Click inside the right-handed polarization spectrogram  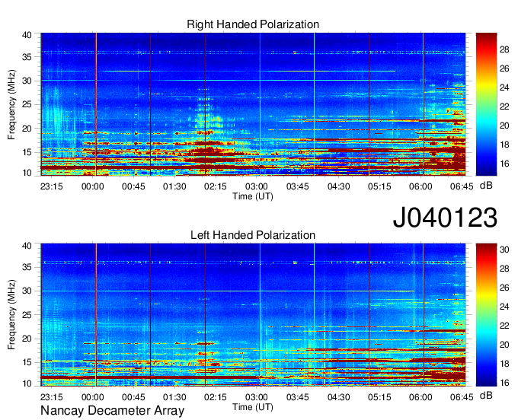[253, 104]
